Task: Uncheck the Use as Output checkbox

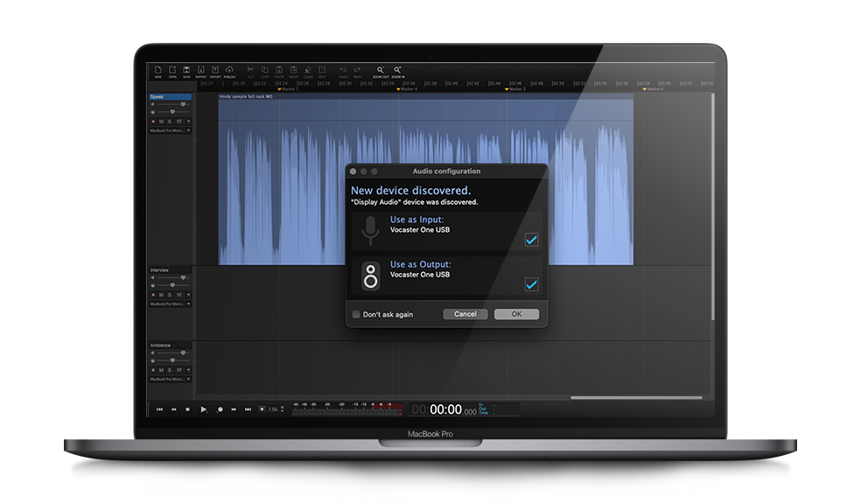Action: pos(531,284)
